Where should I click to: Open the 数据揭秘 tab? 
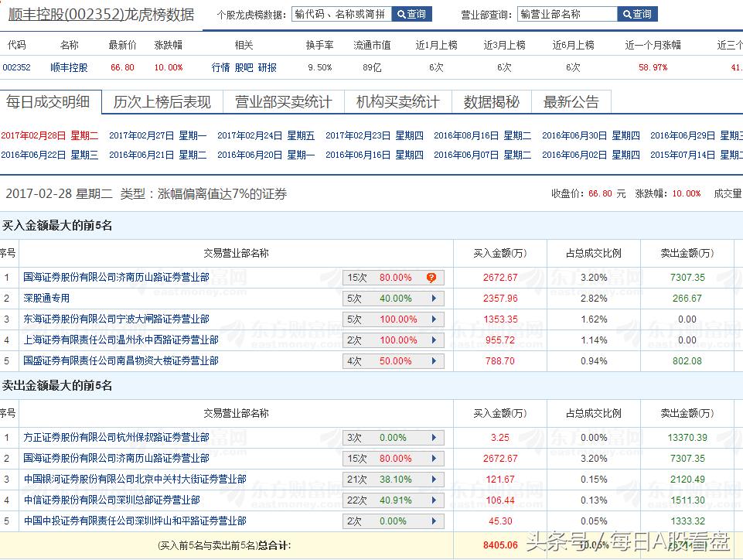tap(491, 102)
